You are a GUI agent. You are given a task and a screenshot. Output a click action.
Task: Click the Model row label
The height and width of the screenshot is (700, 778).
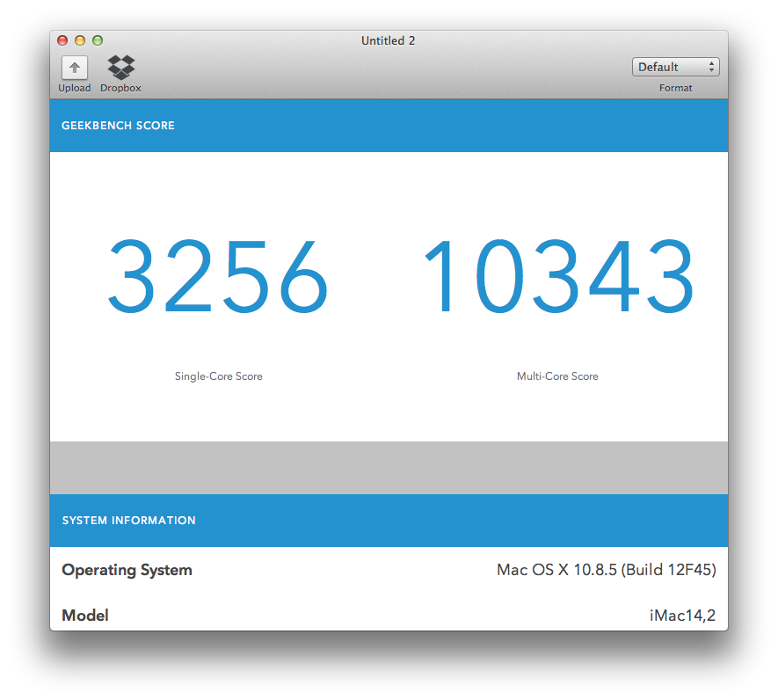point(85,616)
